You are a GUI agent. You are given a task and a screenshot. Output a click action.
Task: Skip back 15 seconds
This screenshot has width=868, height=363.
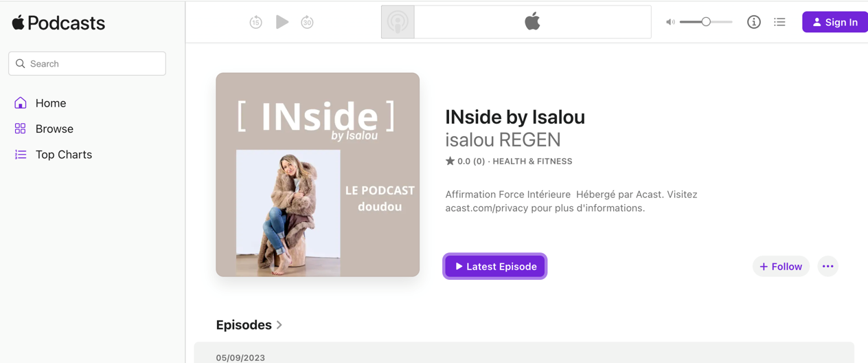coord(255,22)
